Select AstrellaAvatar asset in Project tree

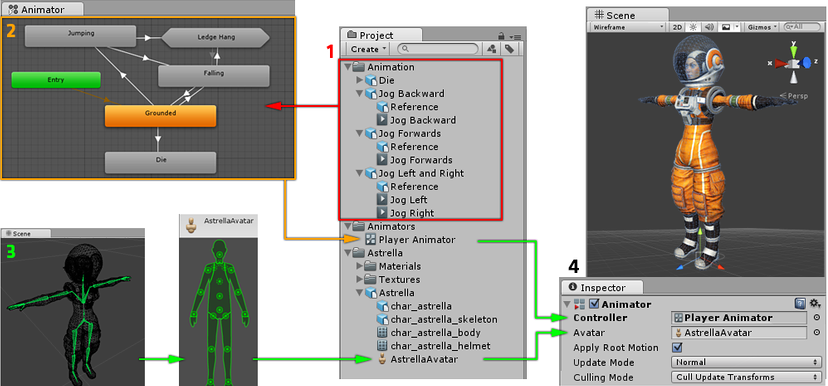tap(418, 360)
